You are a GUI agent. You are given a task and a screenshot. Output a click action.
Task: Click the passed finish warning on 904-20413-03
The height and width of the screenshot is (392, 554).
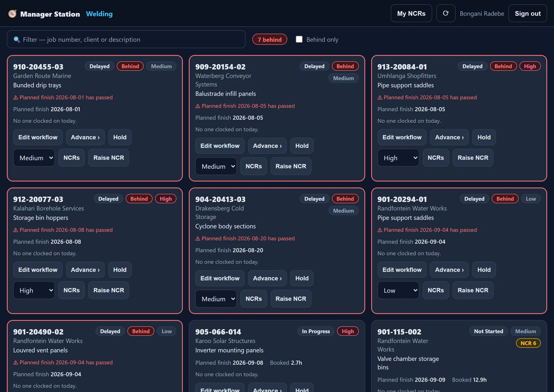[x=245, y=239]
